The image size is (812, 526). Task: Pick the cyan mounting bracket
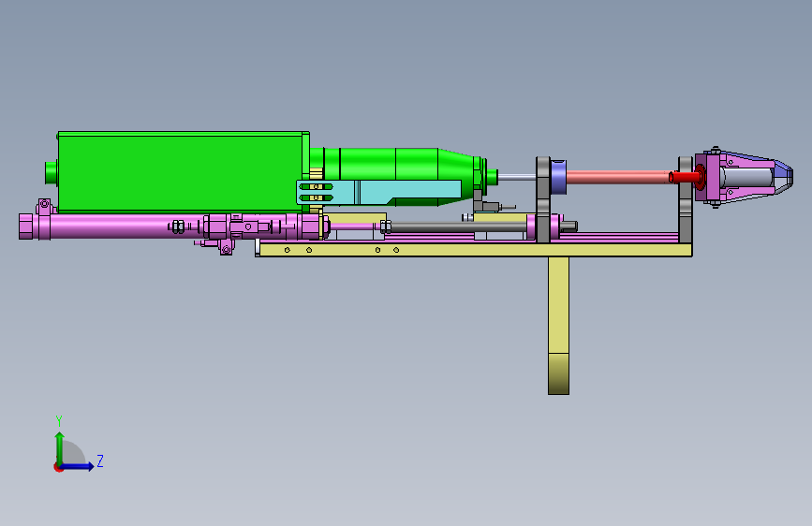(x=379, y=192)
